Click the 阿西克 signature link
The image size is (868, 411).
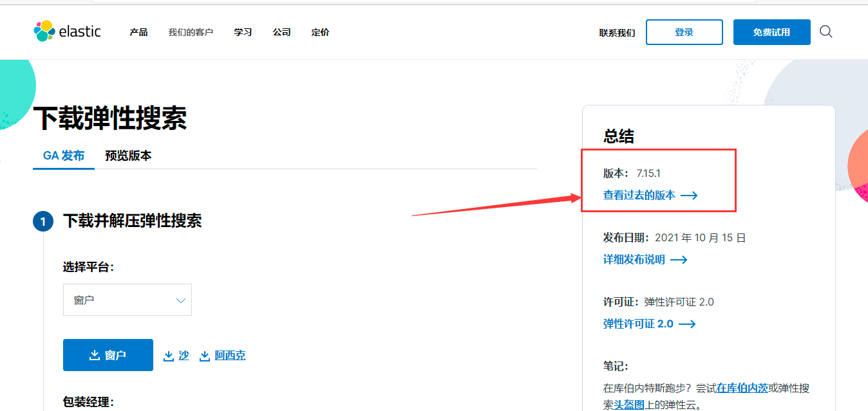230,355
